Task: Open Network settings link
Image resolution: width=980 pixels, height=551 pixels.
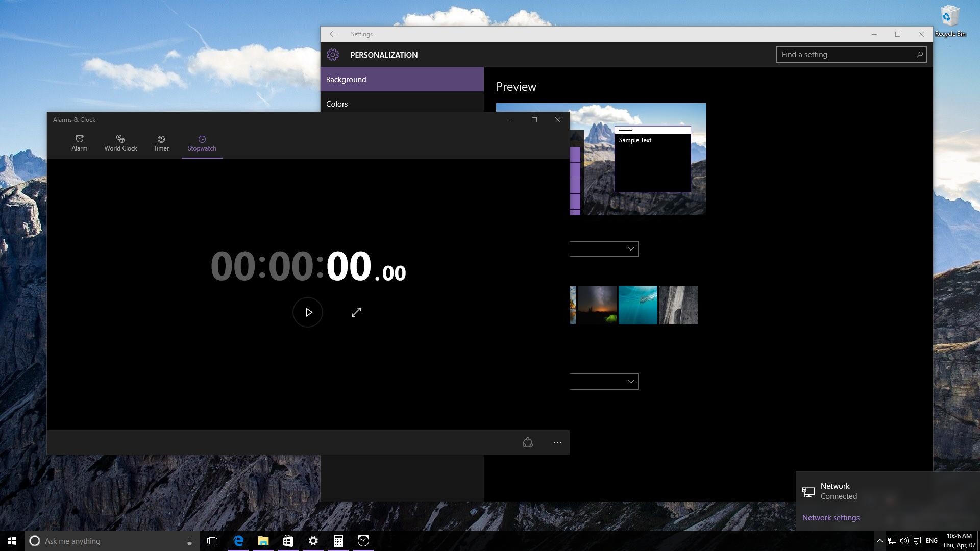Action: tap(830, 518)
